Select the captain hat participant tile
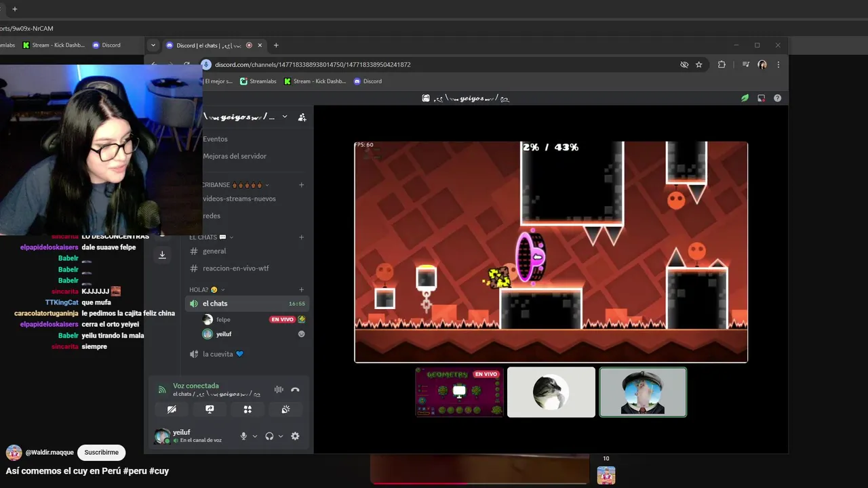 pyautogui.click(x=643, y=392)
